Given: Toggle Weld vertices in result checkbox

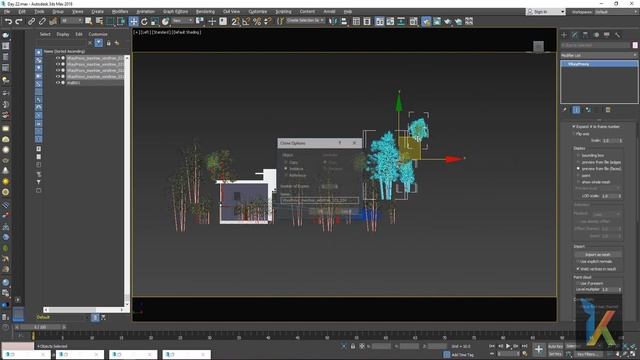Looking at the screenshot, I should click(x=578, y=269).
